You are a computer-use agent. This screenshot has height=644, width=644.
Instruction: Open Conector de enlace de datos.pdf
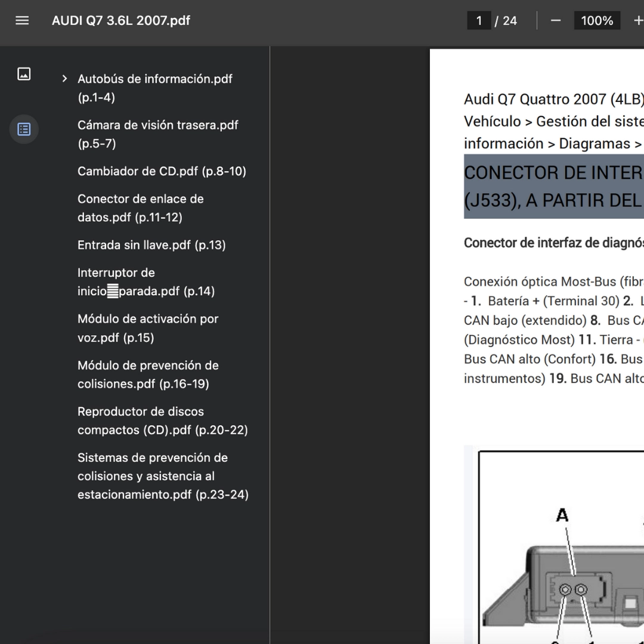(141, 208)
